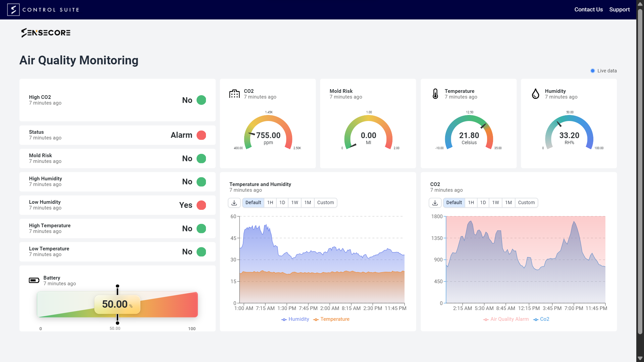Screen dimensions: 644x362
Task: Open the Support link
Action: 619,10
